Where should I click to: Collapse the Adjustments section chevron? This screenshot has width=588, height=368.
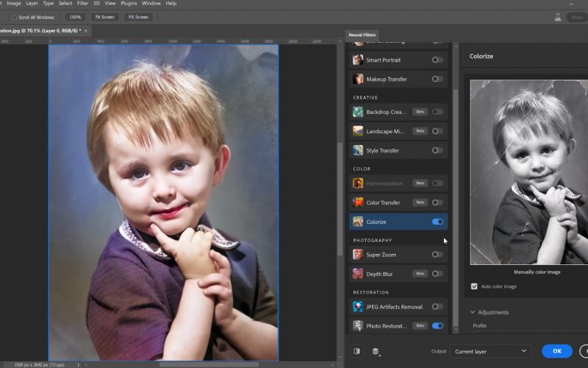tap(473, 312)
